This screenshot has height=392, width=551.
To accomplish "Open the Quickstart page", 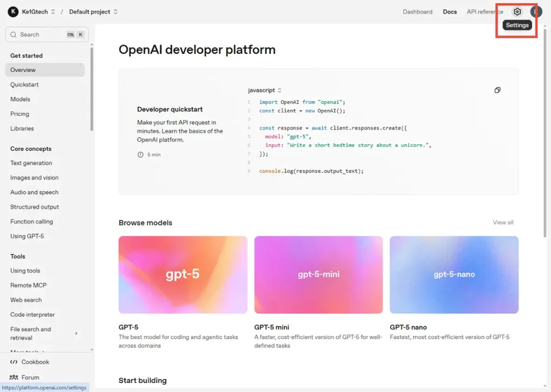I will pyautogui.click(x=24, y=84).
